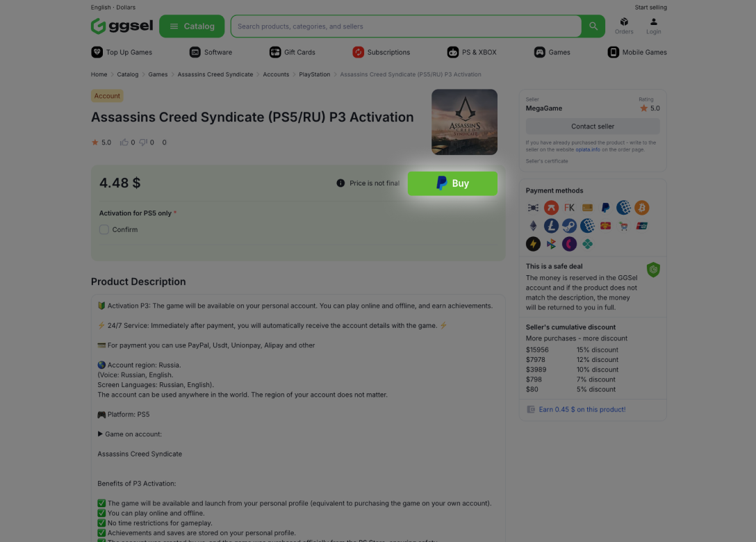Viewport: 756px width, 542px height.
Task: Select the Bitcoin payment method icon
Action: pos(641,208)
